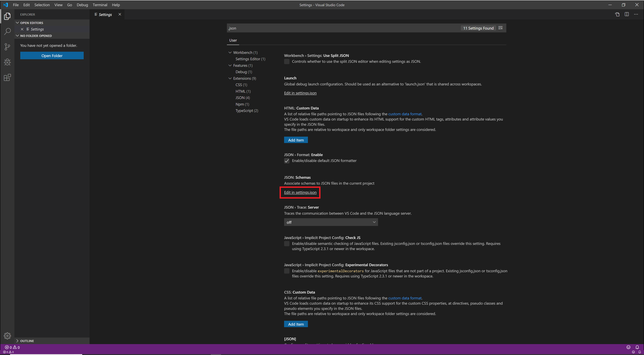Open the Search view in activity bar

[x=7, y=32]
